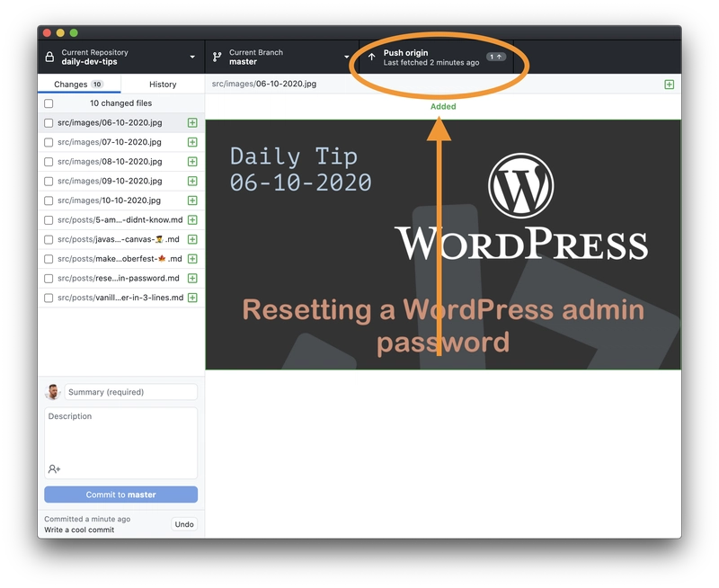Image resolution: width=719 pixels, height=588 pixels.
Task: Click the add co-authors icon
Action: coord(54,468)
